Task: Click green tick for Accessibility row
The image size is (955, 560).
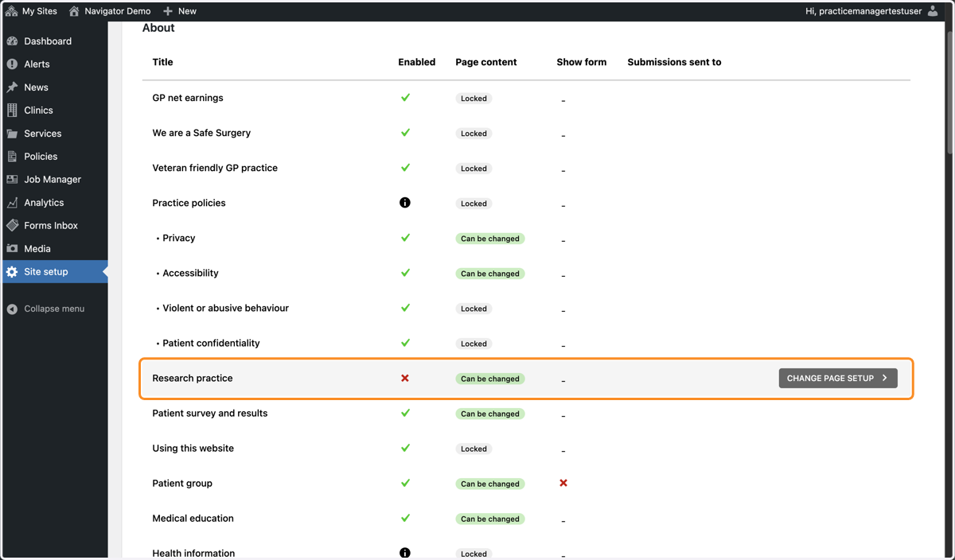Action: tap(405, 272)
